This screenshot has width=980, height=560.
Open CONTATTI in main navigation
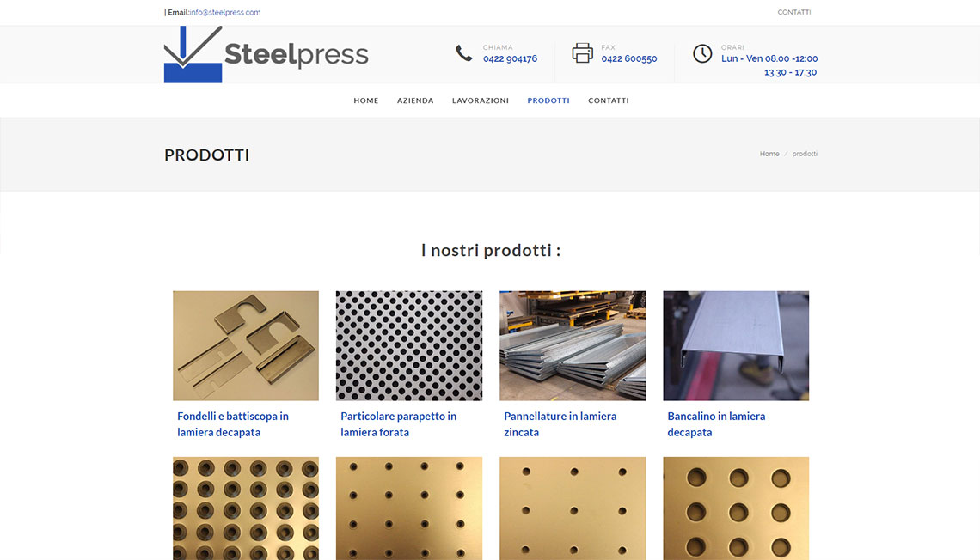point(609,100)
